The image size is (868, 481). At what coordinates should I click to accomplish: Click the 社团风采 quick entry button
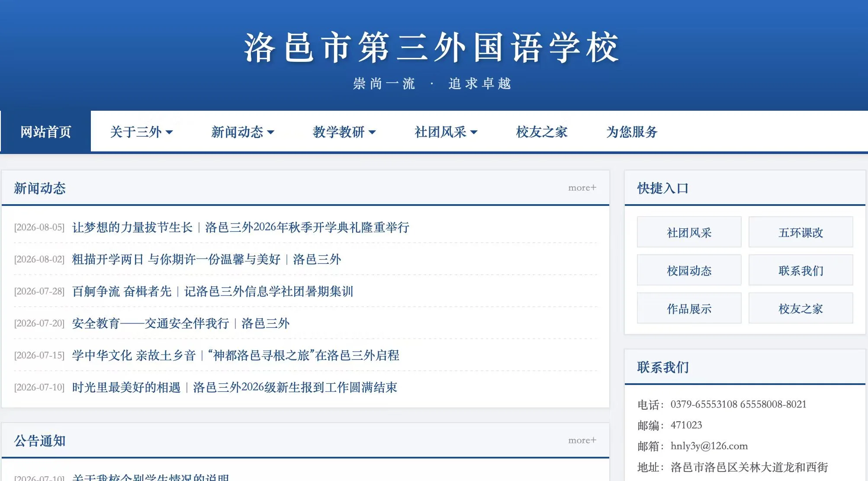tap(689, 232)
